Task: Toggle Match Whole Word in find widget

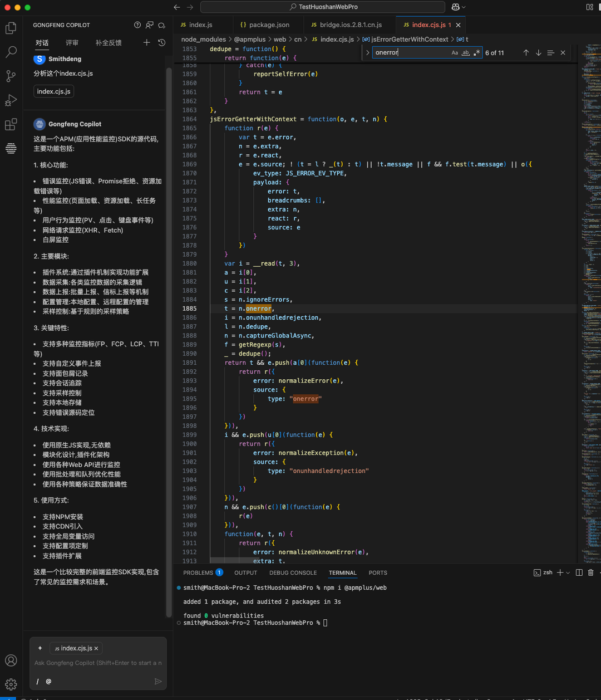Action: pos(466,52)
